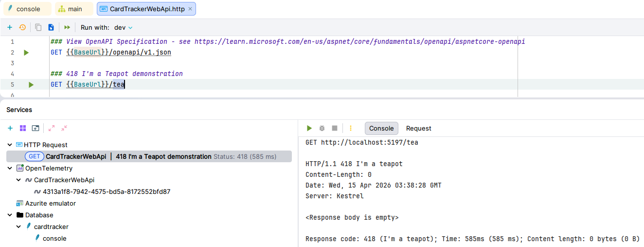Image resolution: width=644 pixels, height=247 pixels.
Task: Click the stop square button
Action: 335,128
